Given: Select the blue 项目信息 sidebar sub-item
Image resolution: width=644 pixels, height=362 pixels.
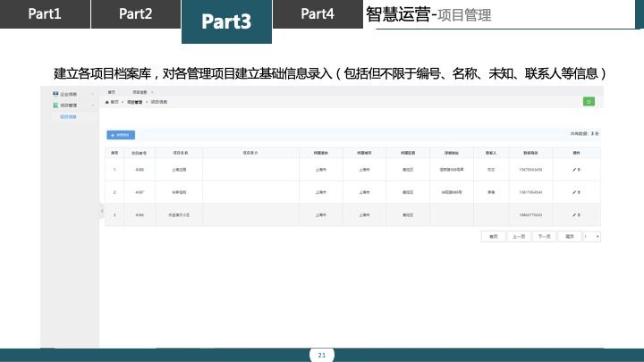Looking at the screenshot, I should tap(68, 117).
